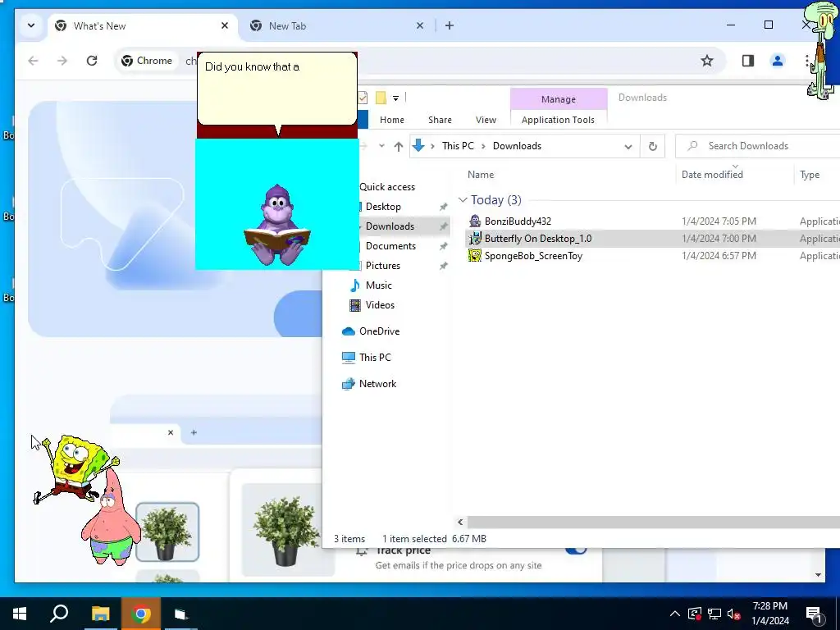Open Explorer recent locations dropdown arrow

381,146
